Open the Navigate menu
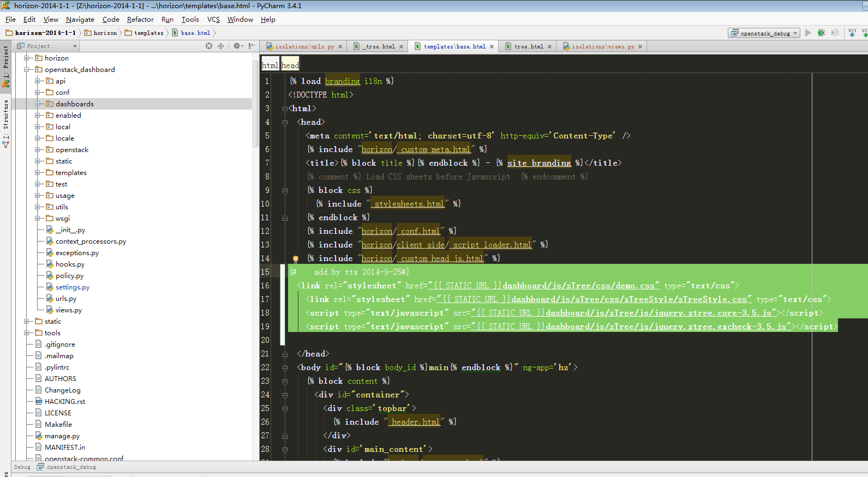The height and width of the screenshot is (477, 868). [80, 20]
